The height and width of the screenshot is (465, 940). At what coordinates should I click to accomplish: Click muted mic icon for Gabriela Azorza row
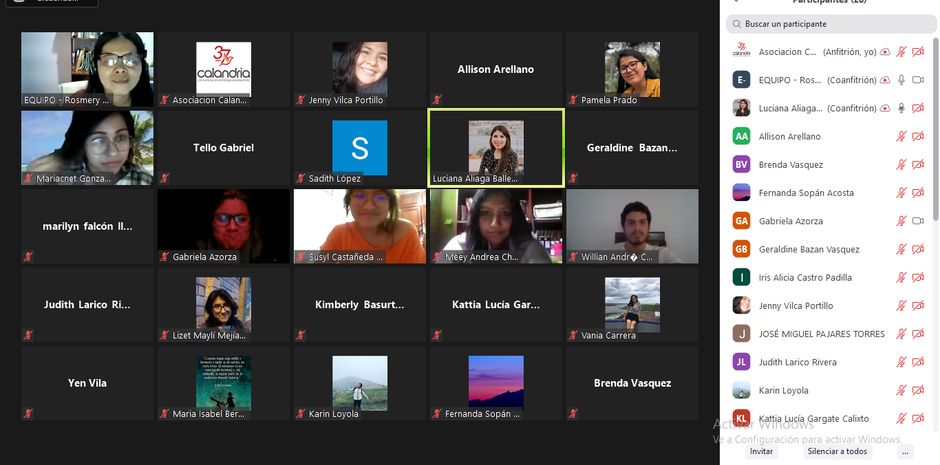click(x=901, y=221)
